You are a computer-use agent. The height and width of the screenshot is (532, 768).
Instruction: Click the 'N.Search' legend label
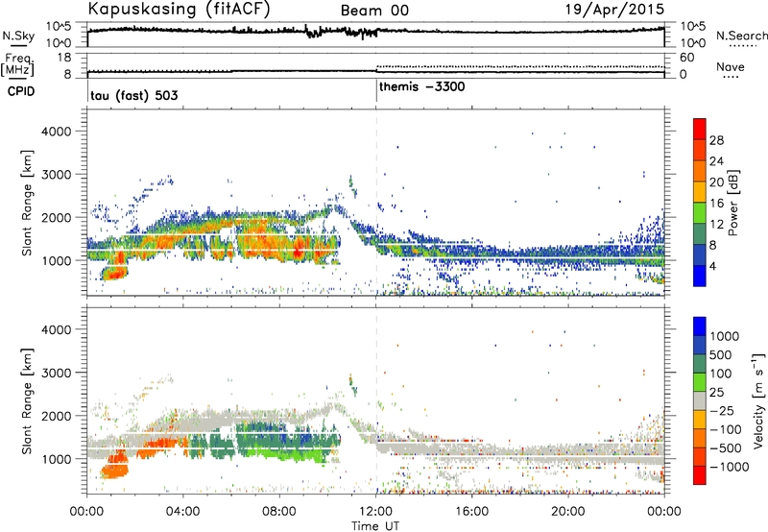click(741, 36)
